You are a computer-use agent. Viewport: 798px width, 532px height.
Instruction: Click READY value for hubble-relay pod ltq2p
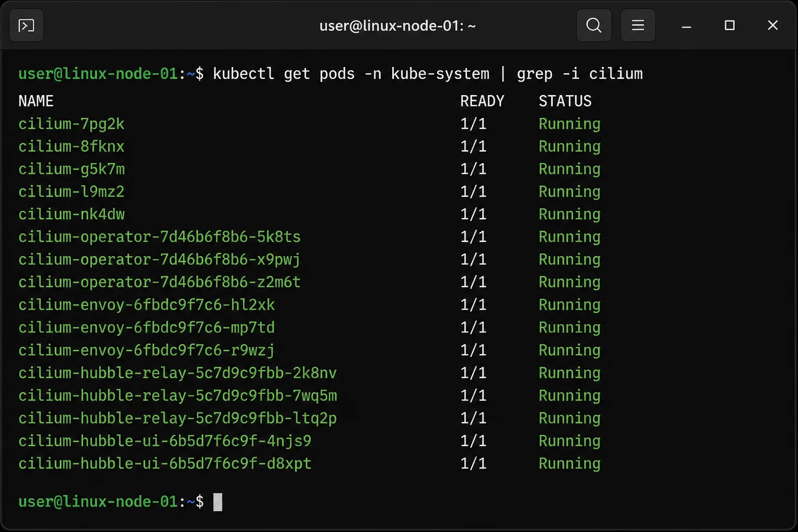(x=473, y=419)
